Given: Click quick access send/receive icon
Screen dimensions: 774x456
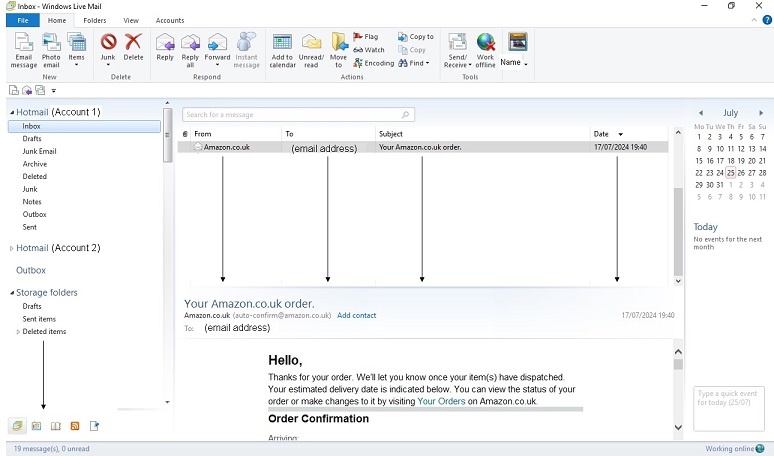Looking at the screenshot, I should click(40, 90).
